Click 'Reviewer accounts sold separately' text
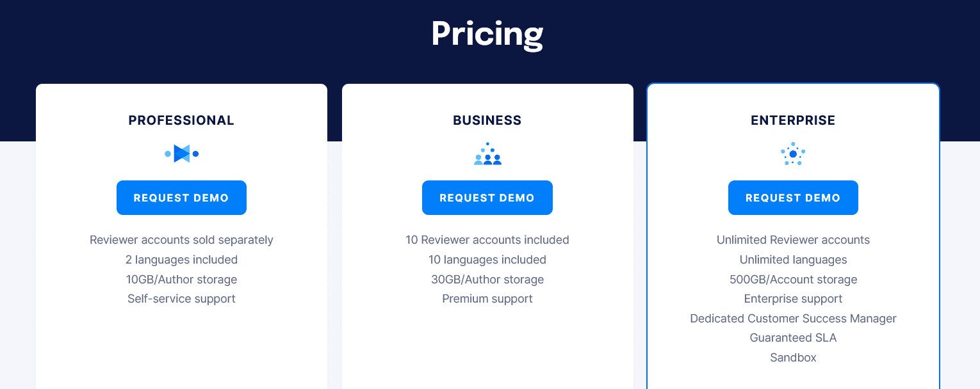Screen dimensions: 980x389 pyautogui.click(x=181, y=240)
